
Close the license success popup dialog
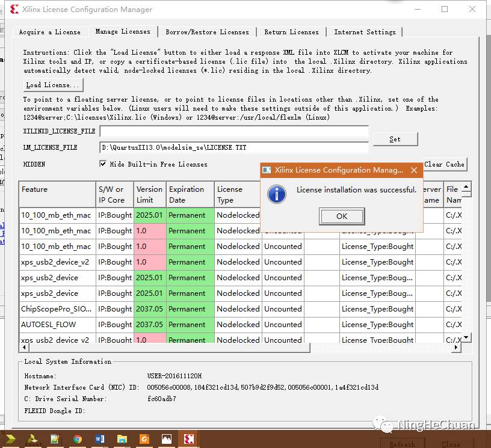(x=413, y=170)
